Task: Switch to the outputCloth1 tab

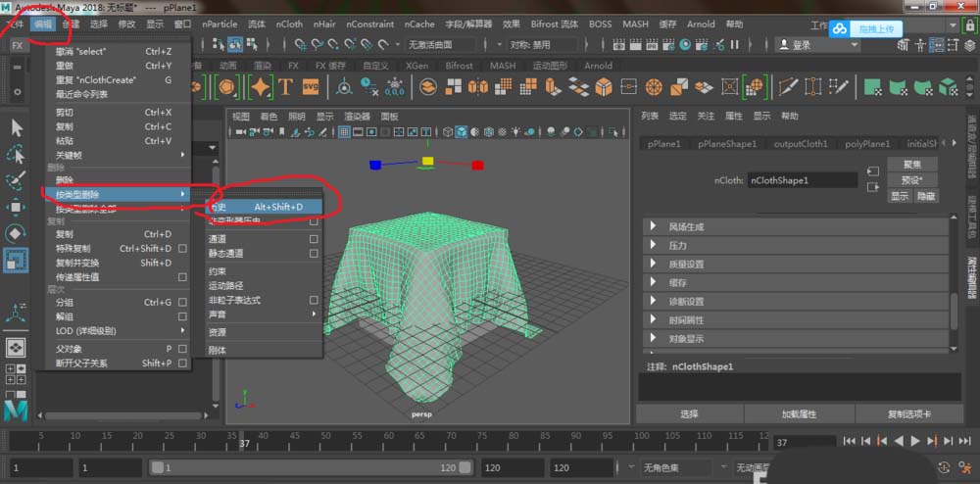Action: (800, 144)
